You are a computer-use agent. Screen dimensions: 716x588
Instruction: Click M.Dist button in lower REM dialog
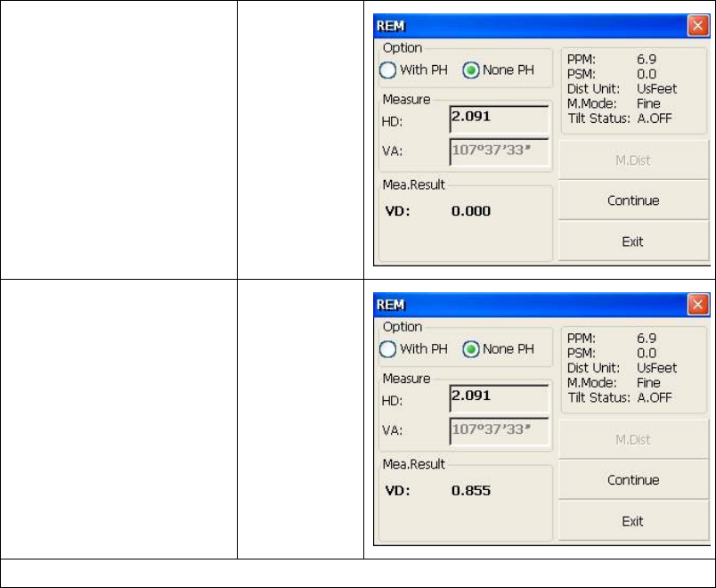coord(633,439)
